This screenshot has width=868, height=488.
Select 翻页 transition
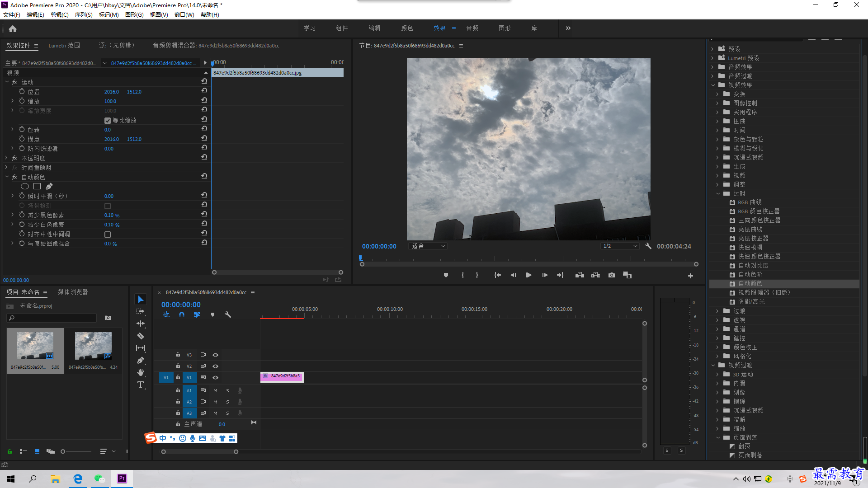pyautogui.click(x=744, y=446)
